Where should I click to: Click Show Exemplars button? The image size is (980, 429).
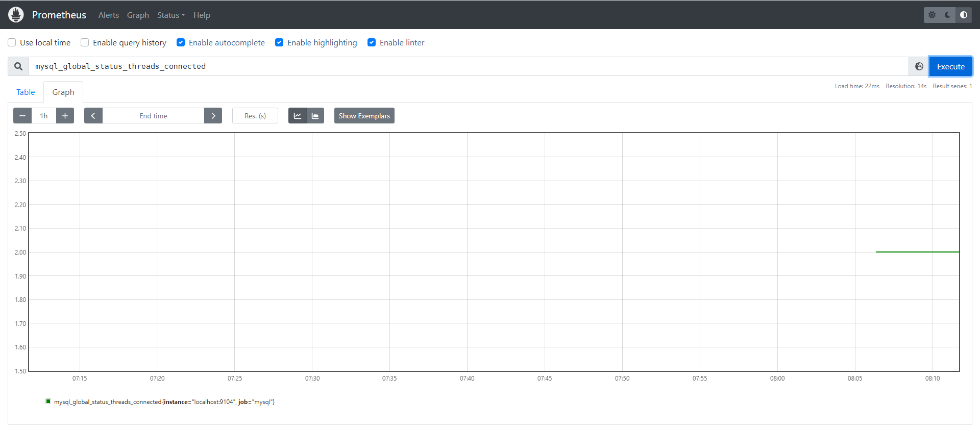(x=364, y=116)
